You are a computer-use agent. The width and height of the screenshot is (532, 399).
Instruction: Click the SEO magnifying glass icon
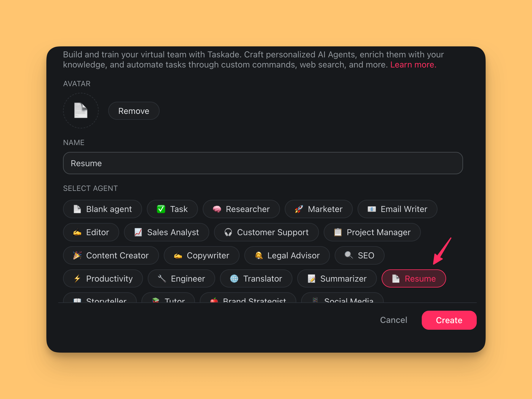pyautogui.click(x=349, y=255)
